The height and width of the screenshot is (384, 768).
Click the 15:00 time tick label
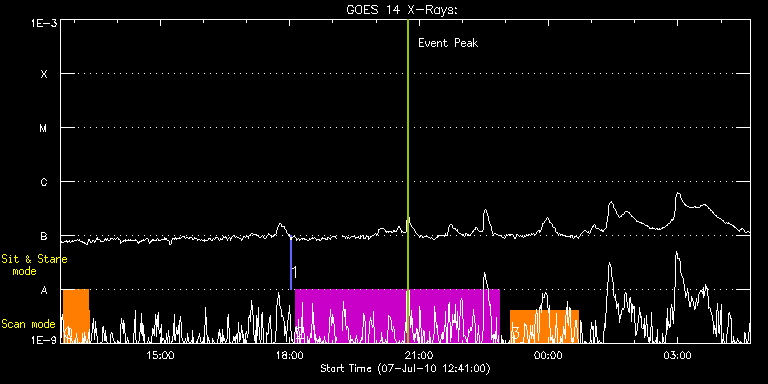pyautogui.click(x=161, y=356)
